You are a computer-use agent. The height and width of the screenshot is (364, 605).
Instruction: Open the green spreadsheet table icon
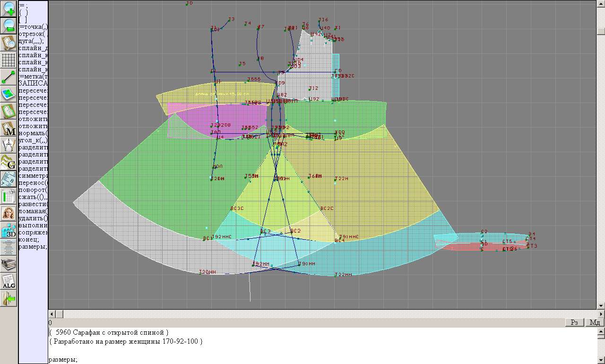pyautogui.click(x=9, y=196)
